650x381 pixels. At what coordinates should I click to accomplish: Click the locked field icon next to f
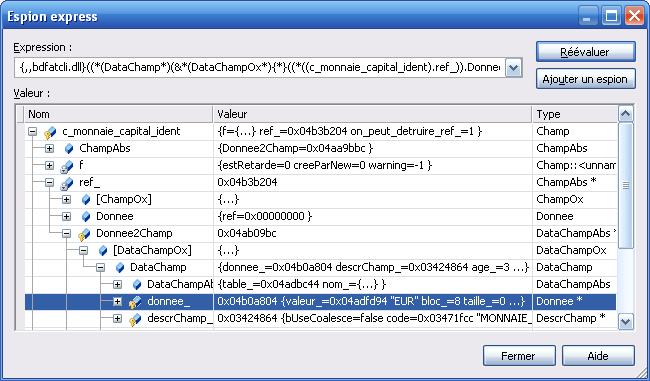[x=66, y=166]
